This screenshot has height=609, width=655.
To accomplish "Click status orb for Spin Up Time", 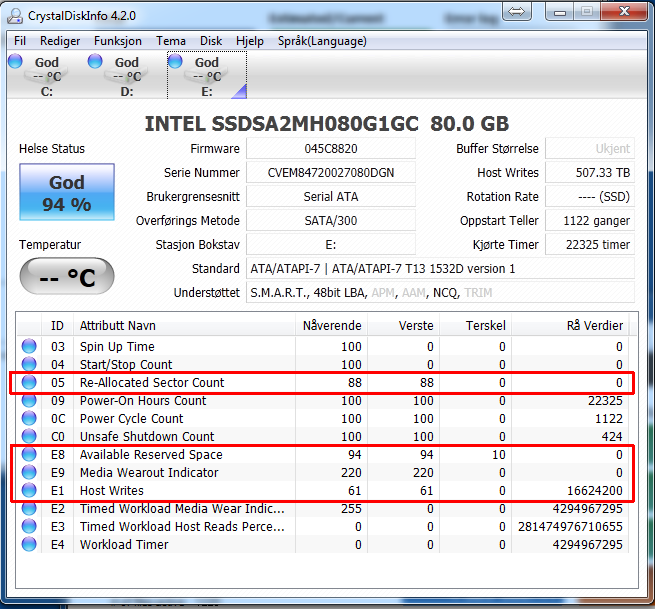I will [29, 346].
